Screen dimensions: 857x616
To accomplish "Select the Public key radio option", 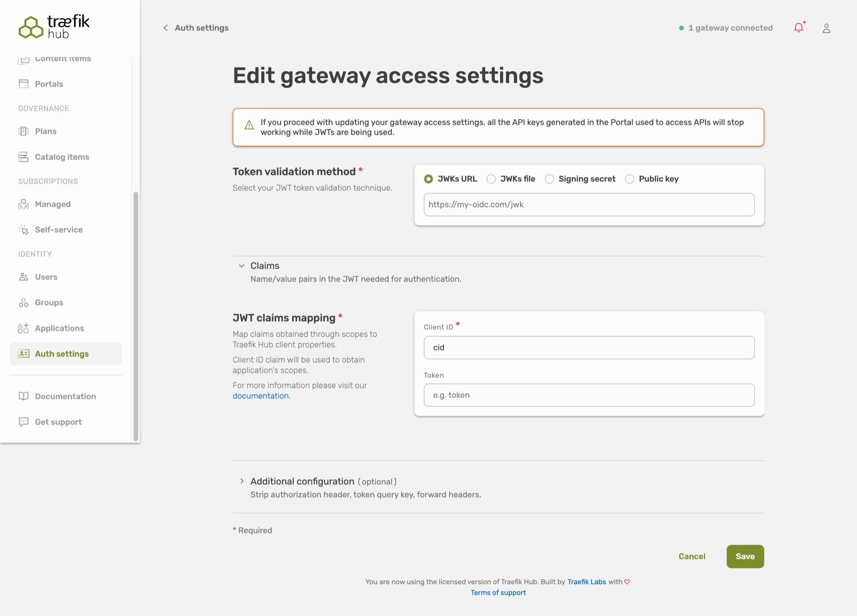I will (x=630, y=179).
